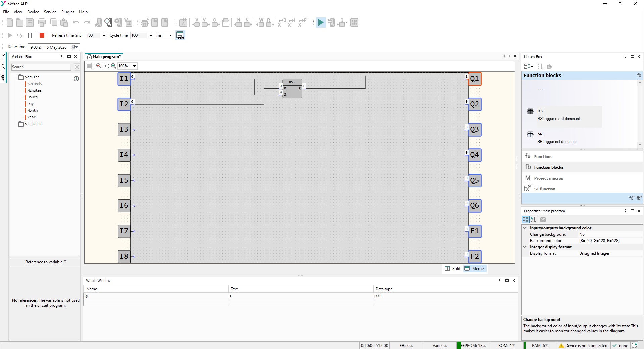Add a Write to FB block icon
Image resolution: width=644 pixels, height=349 pixels.
260,22
